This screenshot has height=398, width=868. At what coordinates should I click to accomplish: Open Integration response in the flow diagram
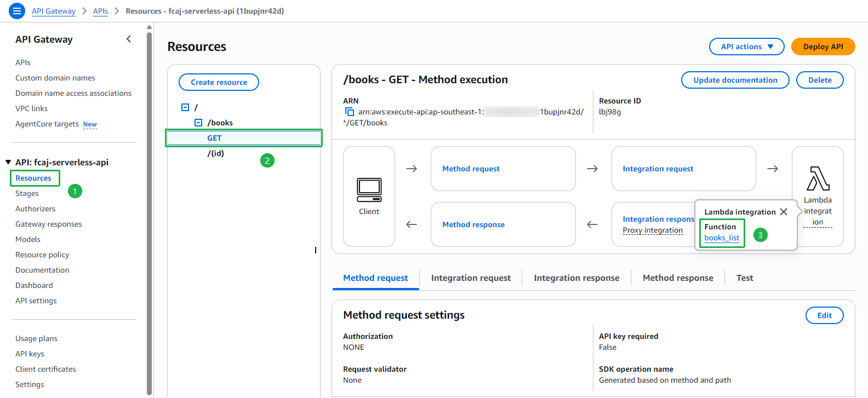659,219
